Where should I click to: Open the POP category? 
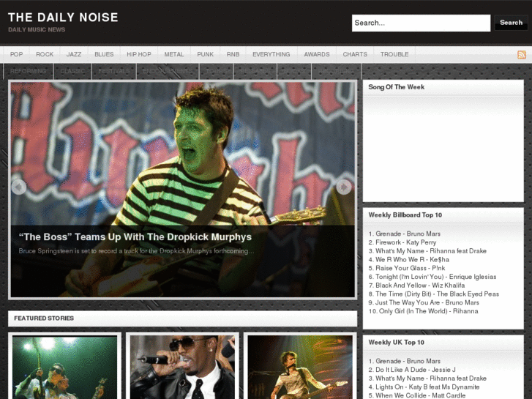[x=16, y=54]
